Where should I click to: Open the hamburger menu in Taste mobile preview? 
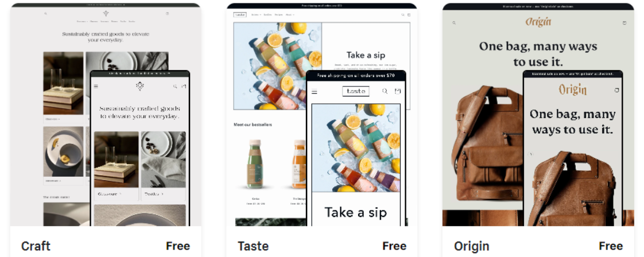315,92
